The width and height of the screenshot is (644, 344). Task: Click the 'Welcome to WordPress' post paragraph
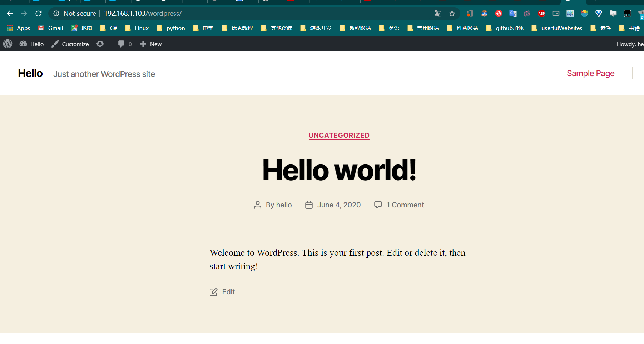[x=337, y=260]
